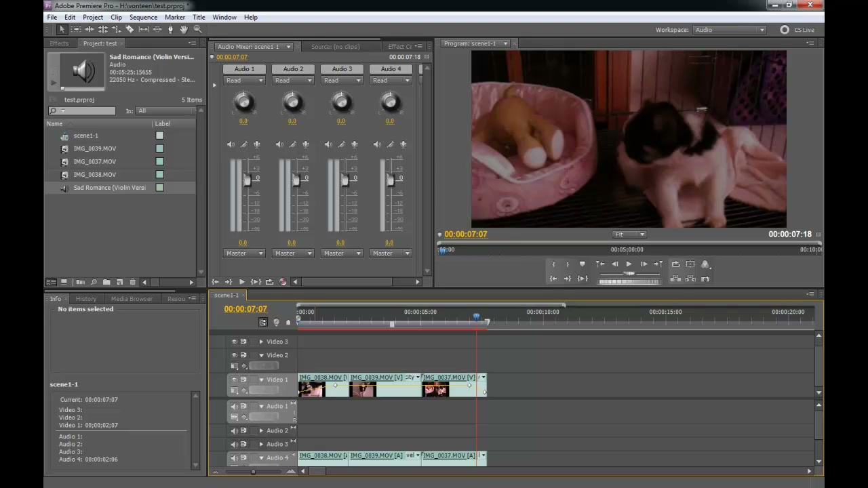Image resolution: width=868 pixels, height=488 pixels.
Task: Collapse the Video 2 track
Action: click(x=261, y=355)
